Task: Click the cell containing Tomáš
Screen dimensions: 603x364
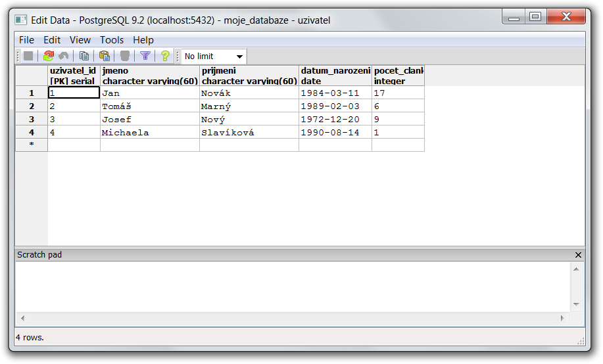Action: coord(150,106)
